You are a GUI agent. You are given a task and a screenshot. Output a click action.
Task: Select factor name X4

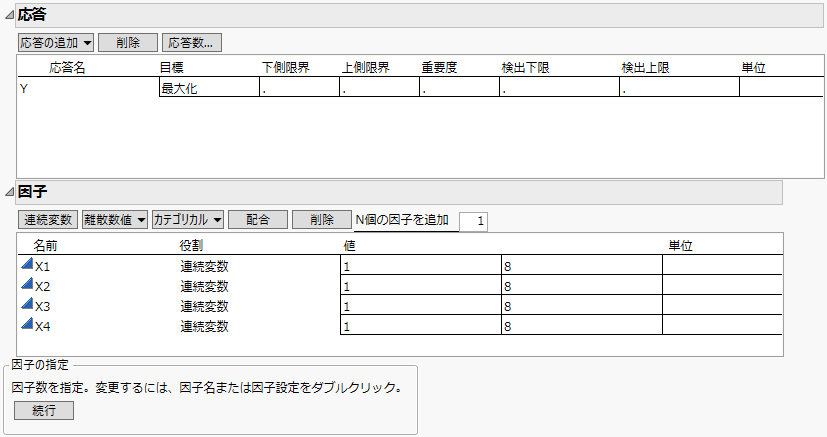(x=42, y=327)
